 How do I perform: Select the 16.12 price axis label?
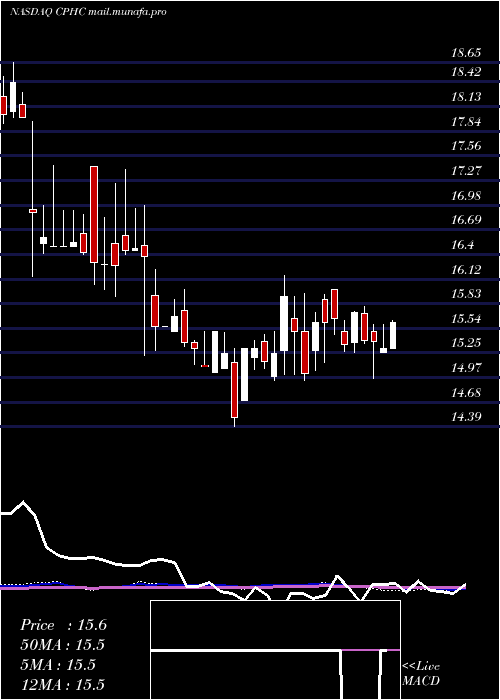pyautogui.click(x=466, y=269)
